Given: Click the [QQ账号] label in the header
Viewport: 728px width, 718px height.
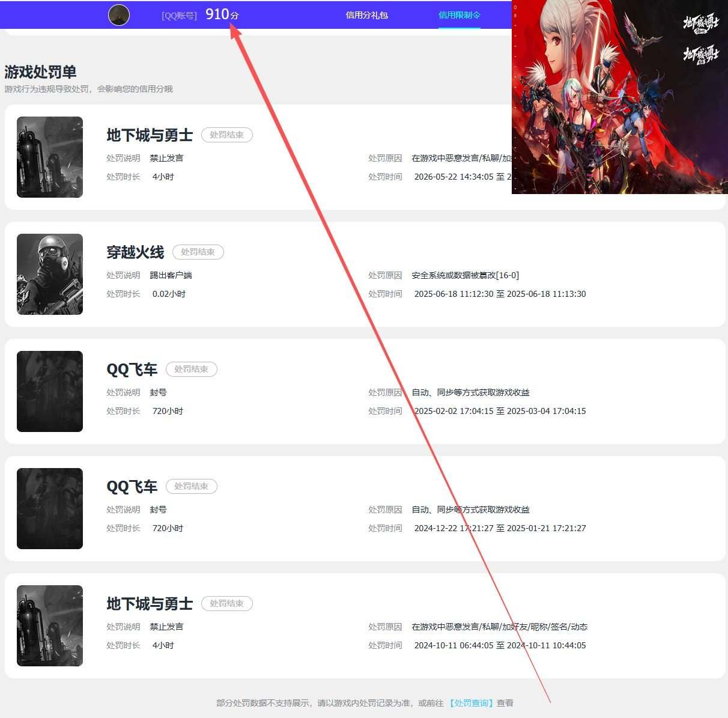Looking at the screenshot, I should point(179,16).
